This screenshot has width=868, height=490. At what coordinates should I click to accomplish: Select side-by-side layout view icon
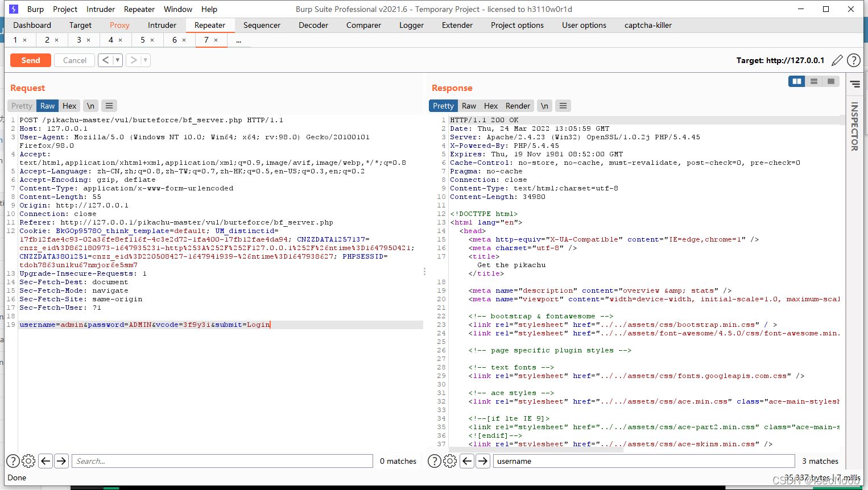pos(797,81)
